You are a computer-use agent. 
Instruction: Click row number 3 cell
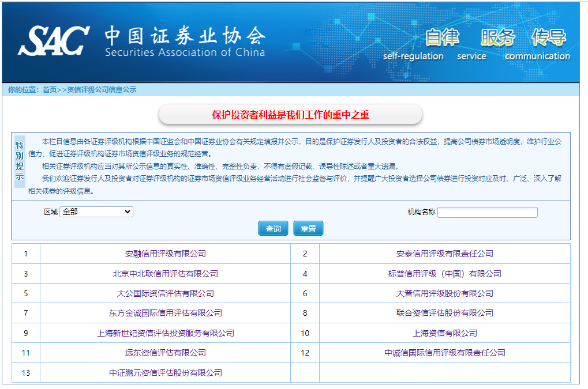pyautogui.click(x=25, y=274)
